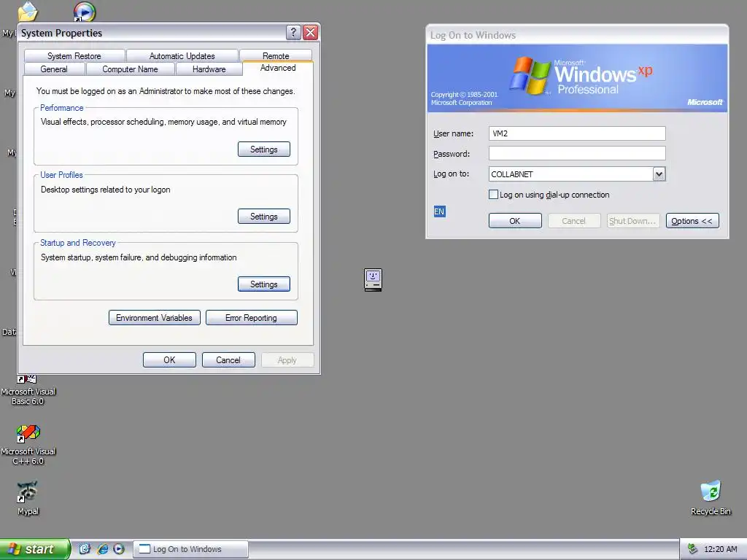Click OK in Log On to Windows dialog
Image resolution: width=747 pixels, height=560 pixels.
(x=515, y=221)
